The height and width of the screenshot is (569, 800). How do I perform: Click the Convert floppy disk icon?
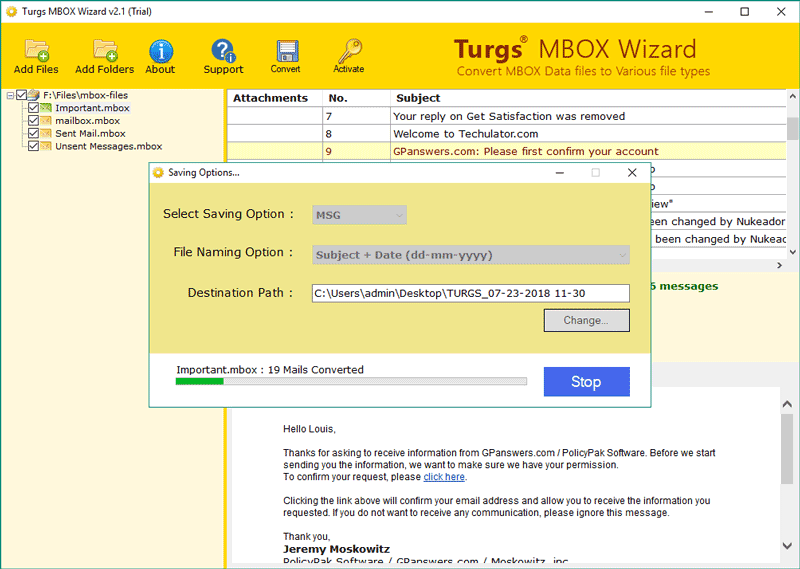tap(287, 51)
